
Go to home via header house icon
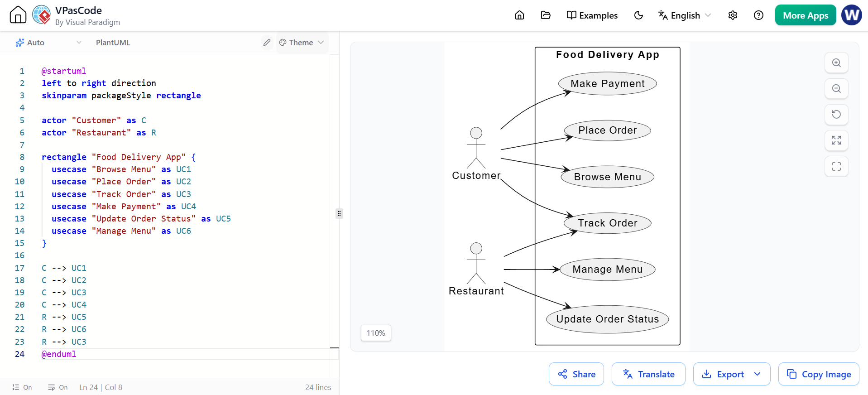tap(519, 15)
